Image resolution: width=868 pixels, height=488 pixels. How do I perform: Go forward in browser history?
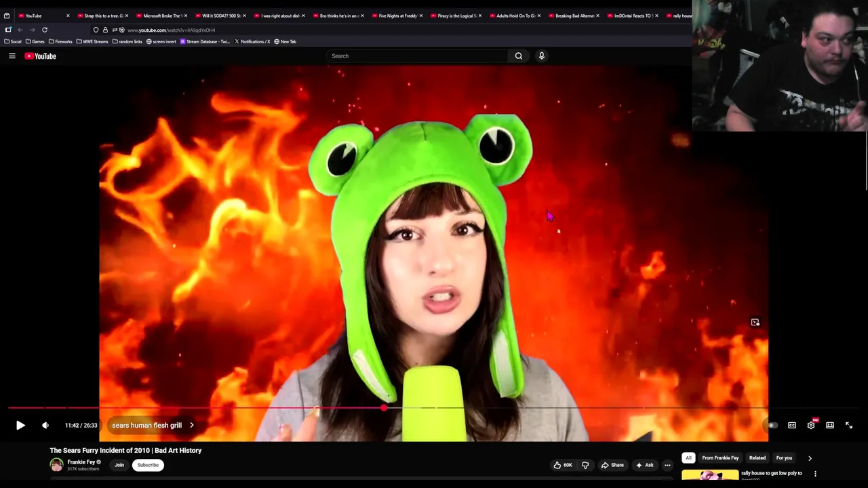(x=32, y=30)
